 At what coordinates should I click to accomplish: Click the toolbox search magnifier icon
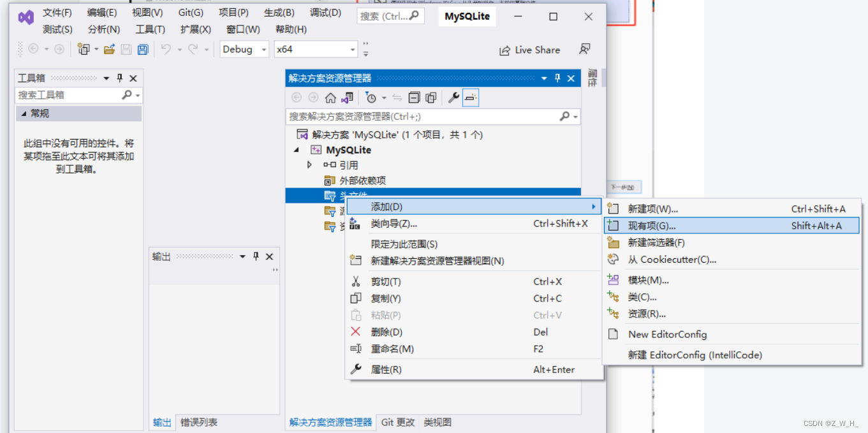tap(127, 94)
